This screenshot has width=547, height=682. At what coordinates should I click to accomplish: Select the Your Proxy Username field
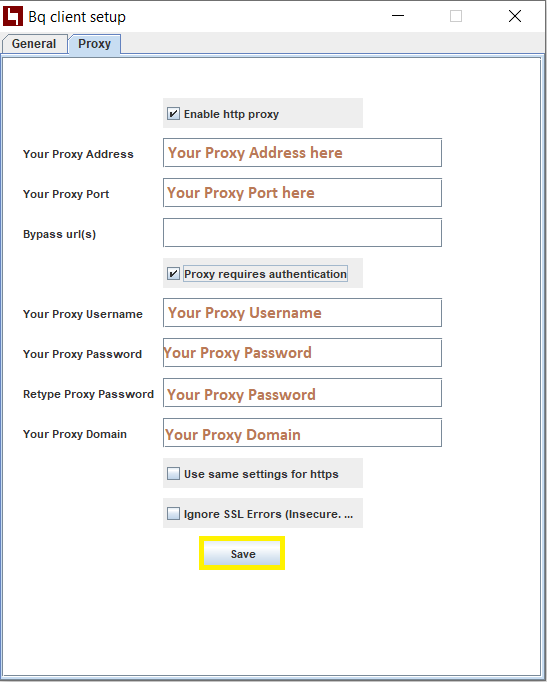[x=302, y=313]
